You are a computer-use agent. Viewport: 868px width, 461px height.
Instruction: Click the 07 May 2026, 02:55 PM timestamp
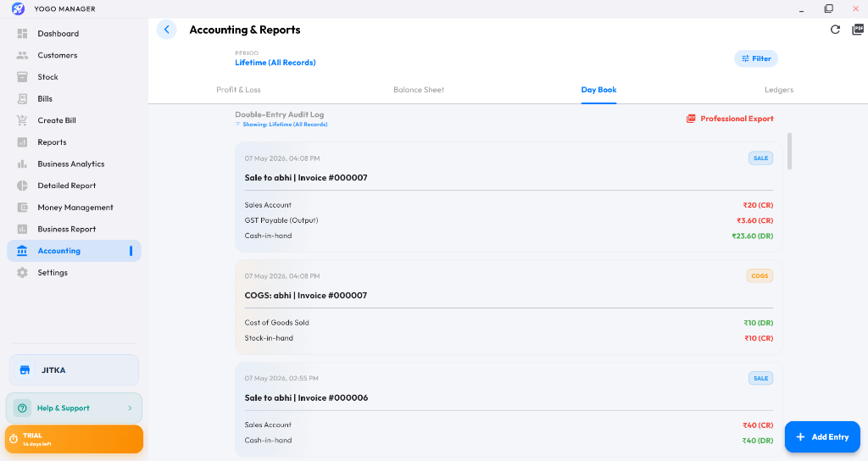click(x=281, y=379)
